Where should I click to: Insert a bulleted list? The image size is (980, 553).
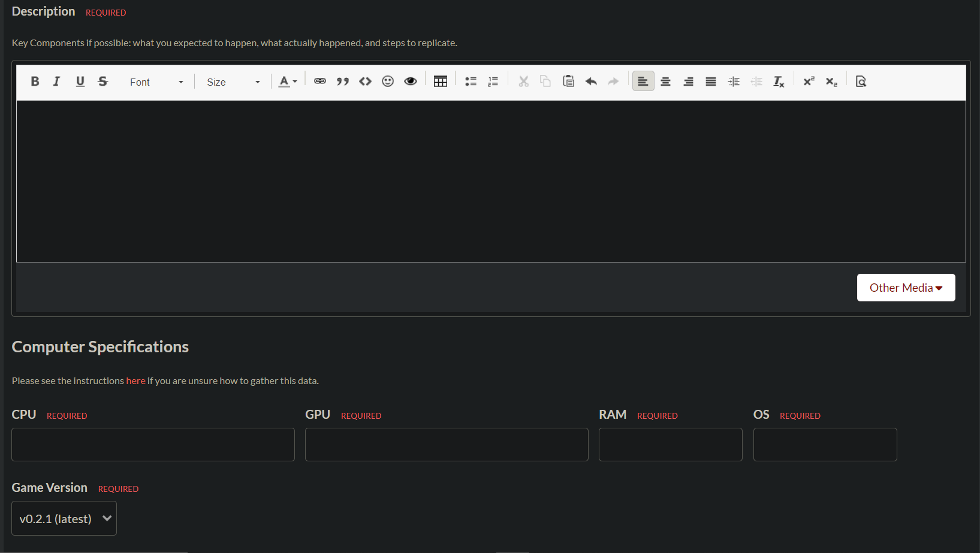click(x=471, y=81)
